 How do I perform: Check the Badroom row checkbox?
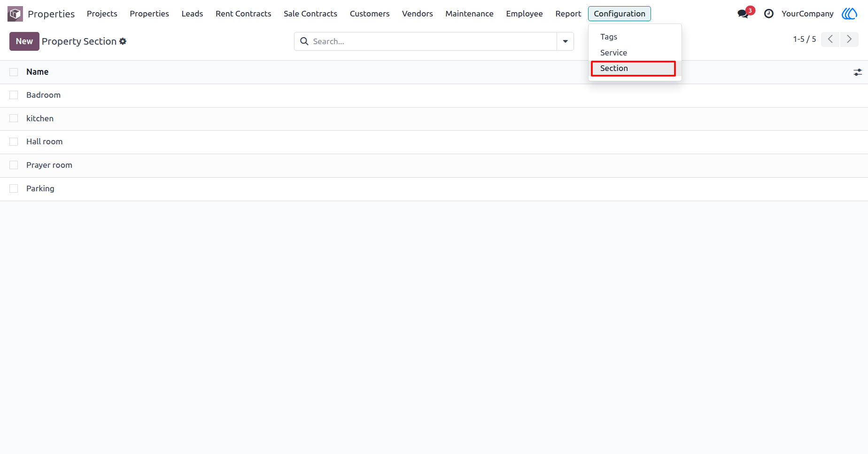point(14,95)
